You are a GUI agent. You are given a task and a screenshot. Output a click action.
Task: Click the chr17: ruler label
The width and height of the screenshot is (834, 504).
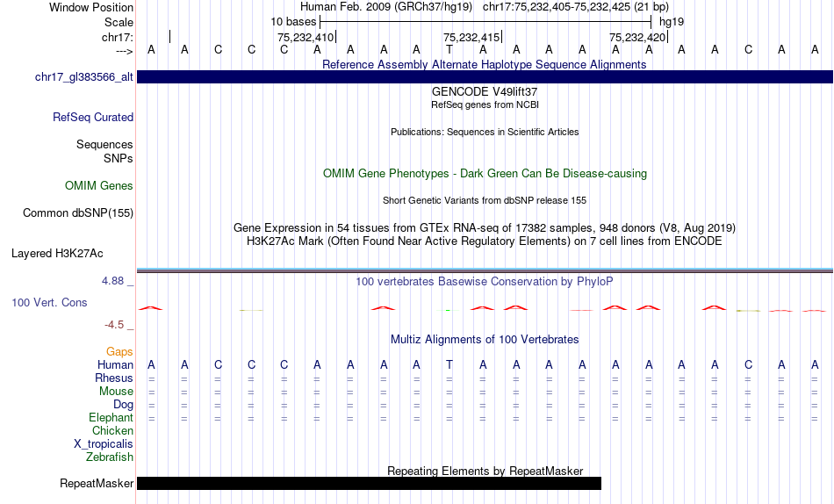tap(118, 37)
